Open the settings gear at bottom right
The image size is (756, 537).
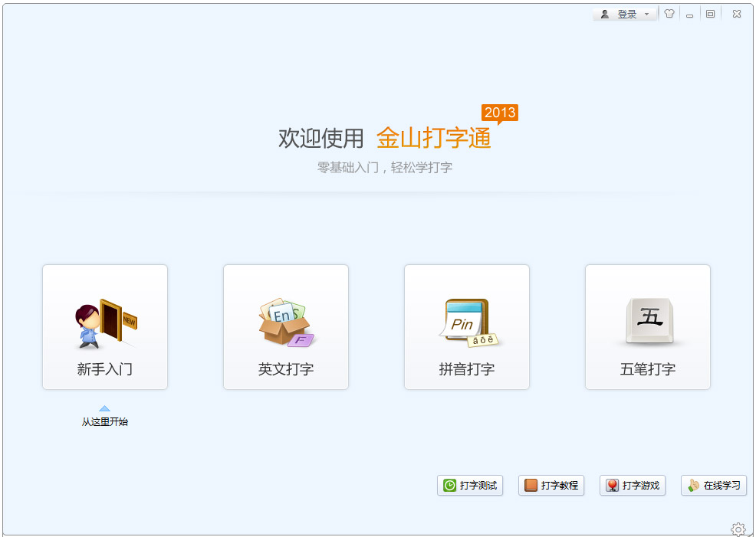(x=738, y=529)
